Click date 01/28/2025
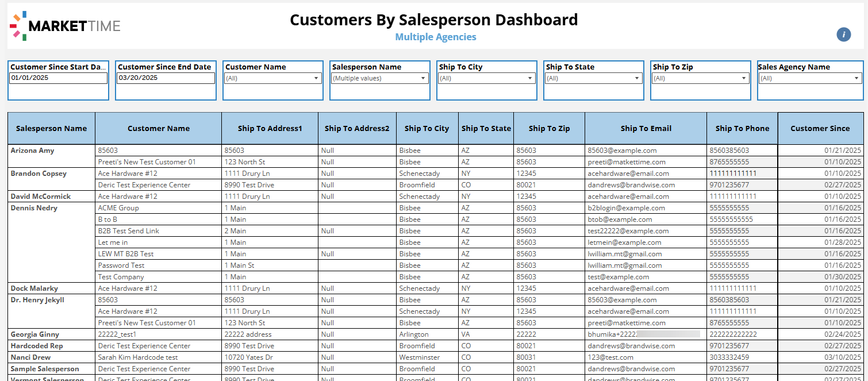 [843, 243]
